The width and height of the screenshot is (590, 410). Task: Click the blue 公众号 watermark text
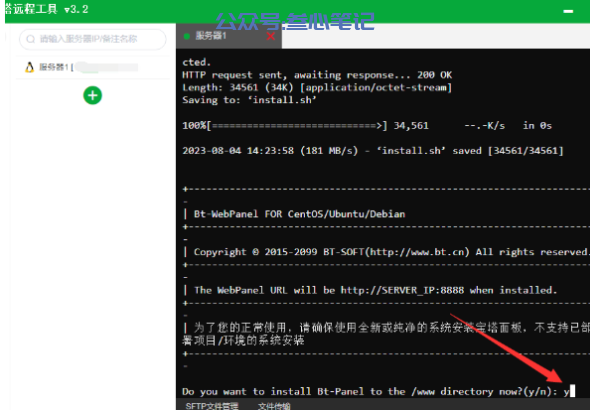(295, 21)
